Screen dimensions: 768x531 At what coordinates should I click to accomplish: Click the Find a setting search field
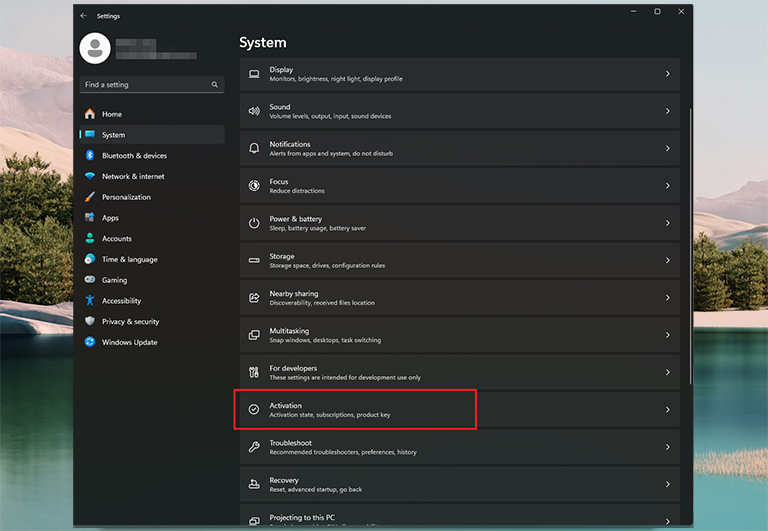tap(145, 85)
